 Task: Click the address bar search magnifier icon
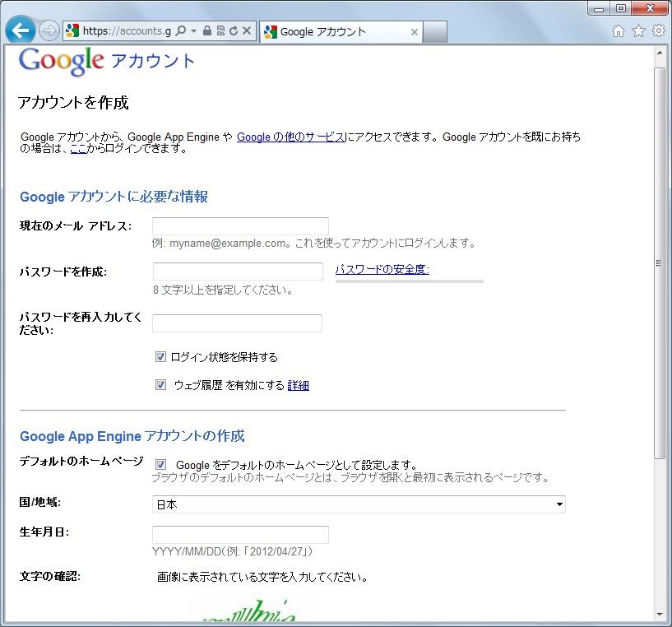tap(181, 31)
